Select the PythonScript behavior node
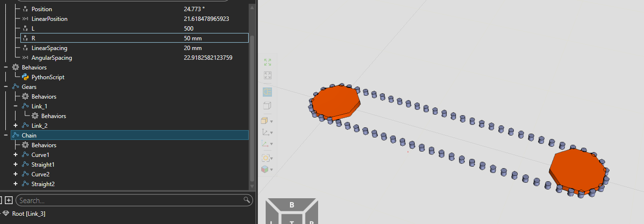The image size is (644, 224). tap(48, 77)
